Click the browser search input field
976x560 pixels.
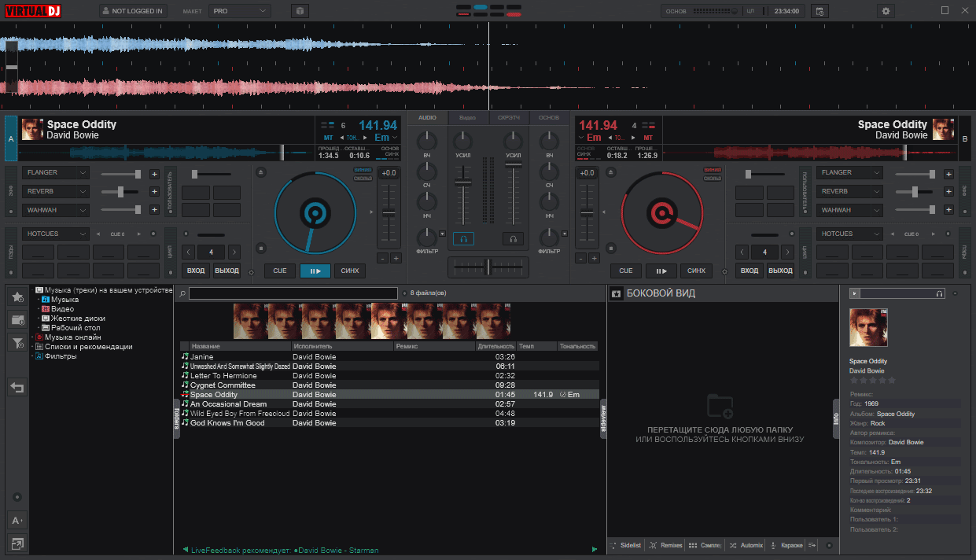[293, 293]
